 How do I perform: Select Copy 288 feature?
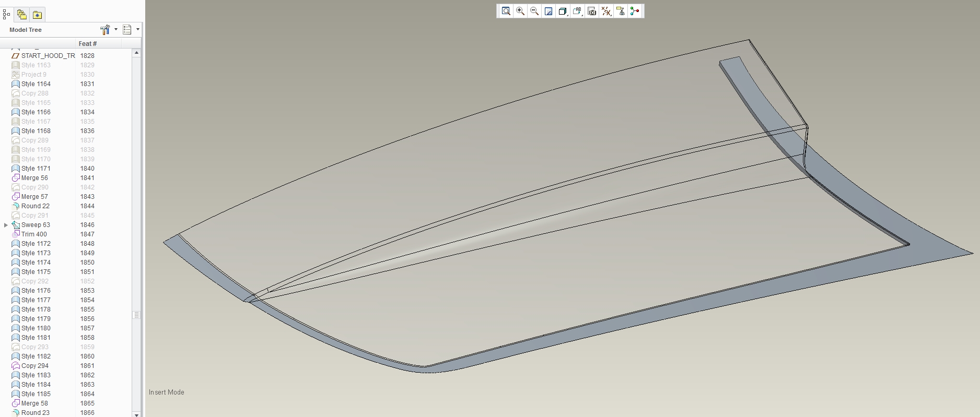(x=35, y=93)
